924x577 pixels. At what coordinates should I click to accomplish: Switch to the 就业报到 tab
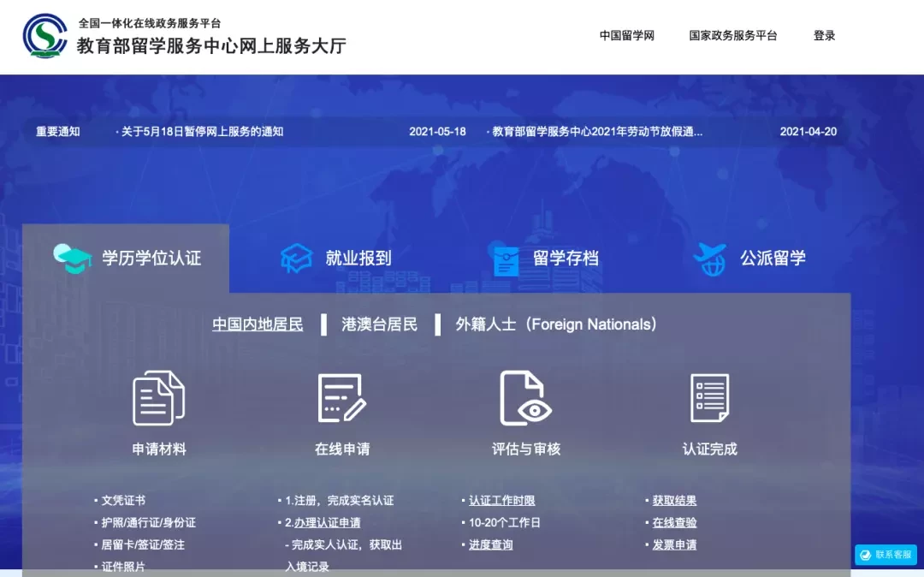click(336, 259)
